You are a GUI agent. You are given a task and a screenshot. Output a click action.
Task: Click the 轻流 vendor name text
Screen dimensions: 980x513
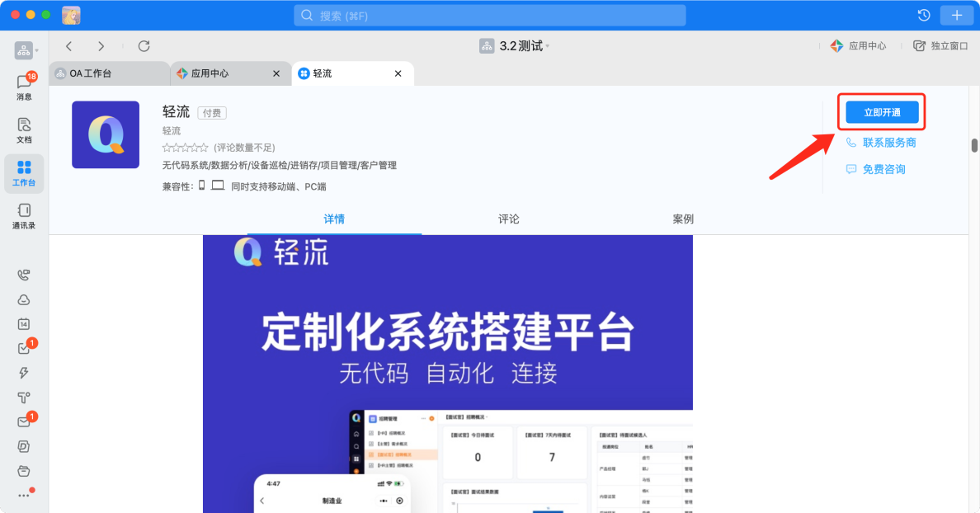[x=172, y=130]
